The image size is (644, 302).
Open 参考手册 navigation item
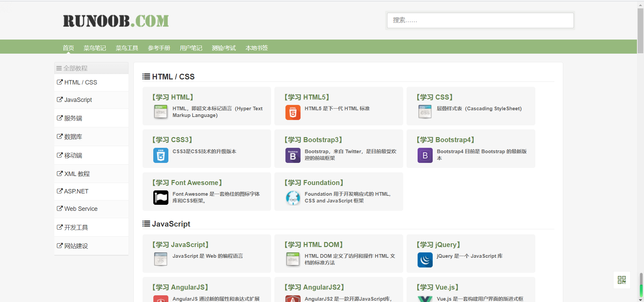159,48
